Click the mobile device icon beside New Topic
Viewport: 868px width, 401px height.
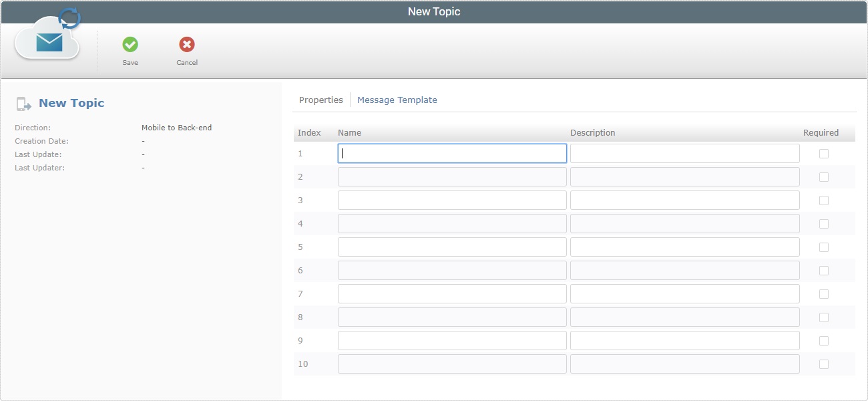(x=25, y=103)
